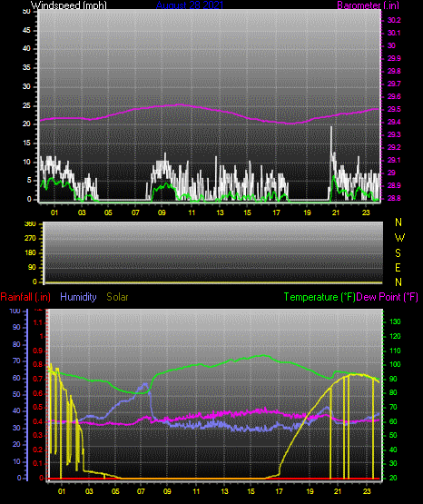Screen dimensions: 423x504
Task: Click the S compass direction label
Action: [398, 253]
